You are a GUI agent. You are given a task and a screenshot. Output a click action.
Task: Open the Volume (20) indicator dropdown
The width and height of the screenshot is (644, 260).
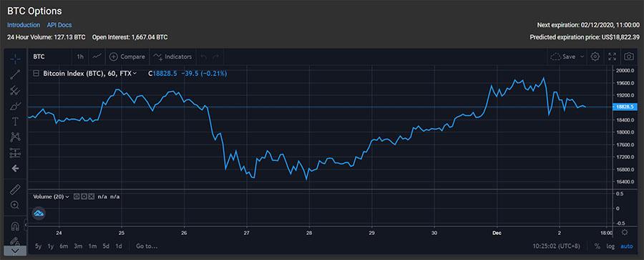coord(67,197)
